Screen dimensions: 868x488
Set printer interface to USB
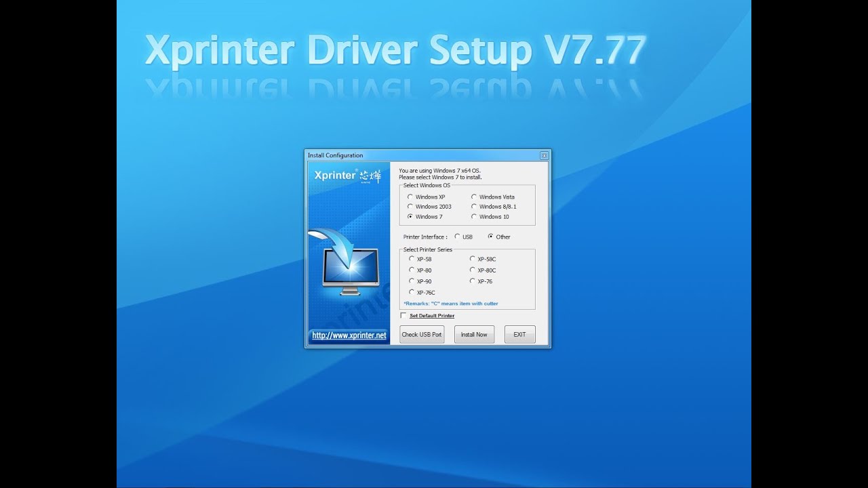(457, 237)
